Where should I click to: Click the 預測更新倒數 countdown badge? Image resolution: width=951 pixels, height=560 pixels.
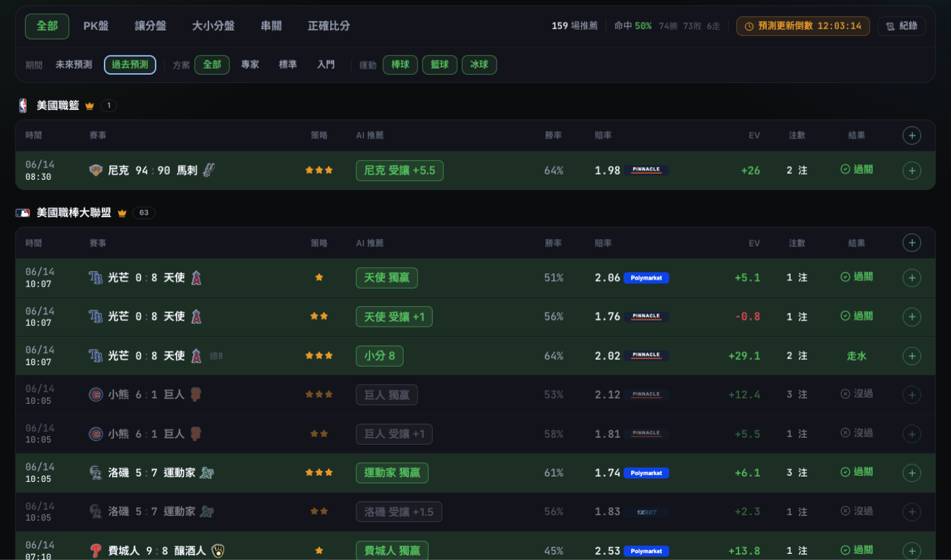coord(803,26)
